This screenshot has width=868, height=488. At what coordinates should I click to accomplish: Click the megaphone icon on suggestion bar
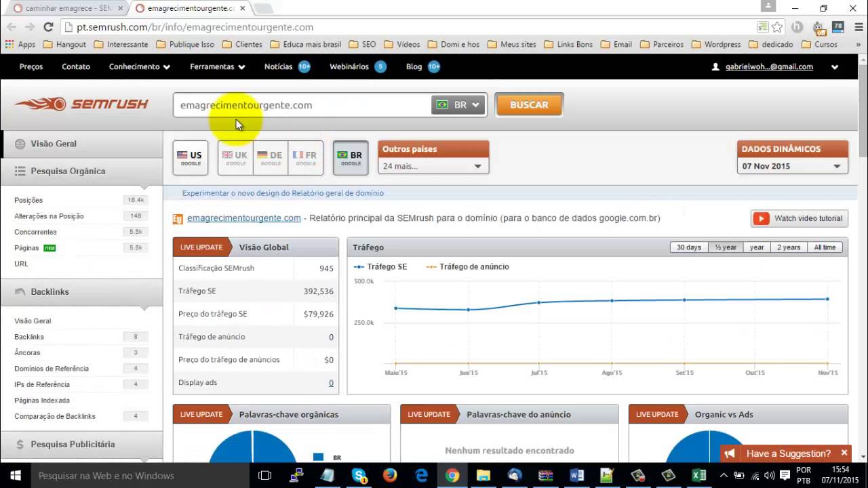coord(730,453)
